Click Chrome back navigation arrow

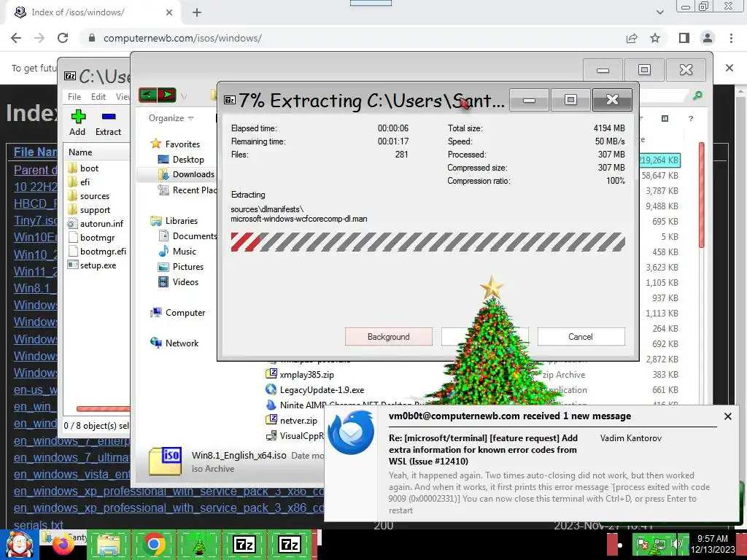click(16, 38)
